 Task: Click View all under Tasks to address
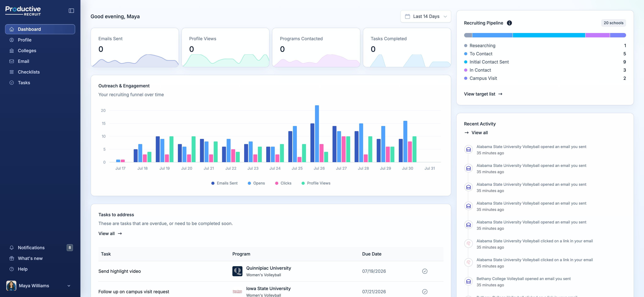click(x=110, y=234)
